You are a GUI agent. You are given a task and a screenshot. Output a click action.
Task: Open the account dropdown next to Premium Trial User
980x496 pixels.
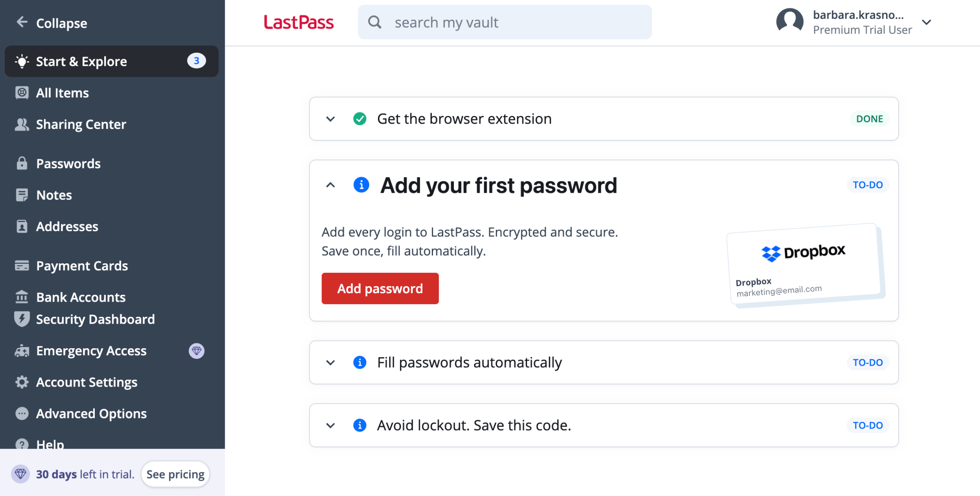click(927, 22)
